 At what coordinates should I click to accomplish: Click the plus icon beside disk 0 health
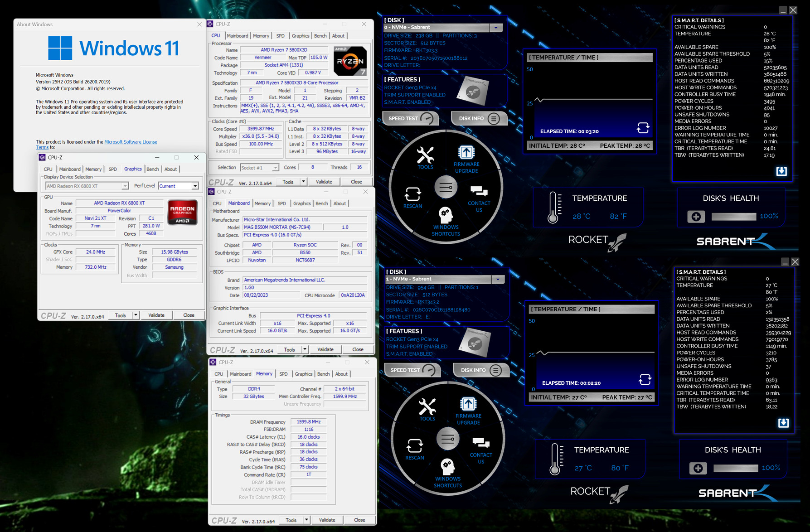click(x=696, y=217)
